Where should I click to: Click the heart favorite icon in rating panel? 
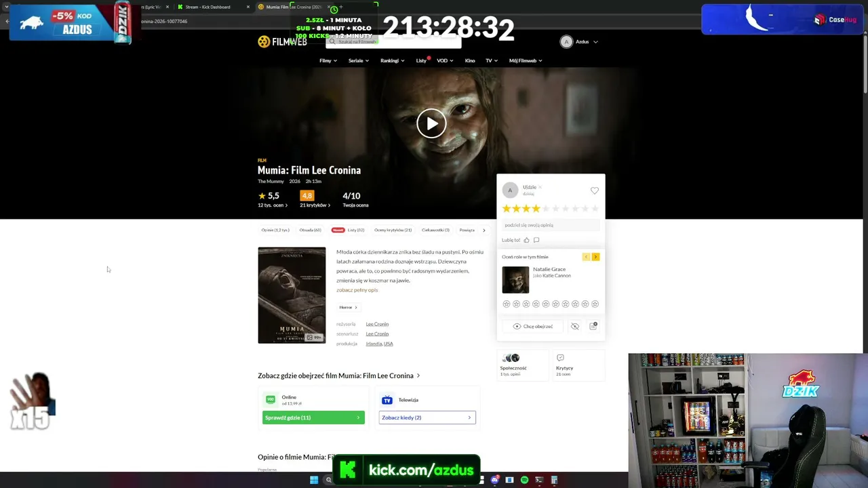[595, 190]
